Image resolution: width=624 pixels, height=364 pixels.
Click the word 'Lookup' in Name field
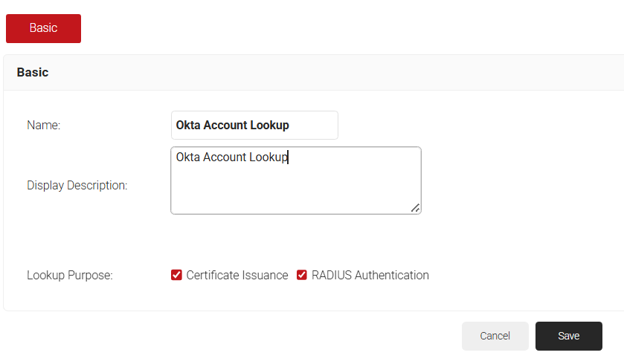click(270, 126)
